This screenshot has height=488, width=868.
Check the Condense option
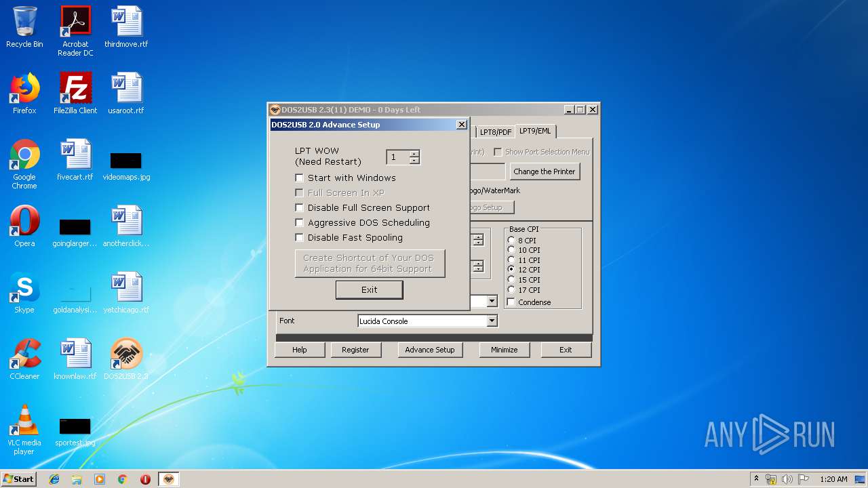coord(511,302)
